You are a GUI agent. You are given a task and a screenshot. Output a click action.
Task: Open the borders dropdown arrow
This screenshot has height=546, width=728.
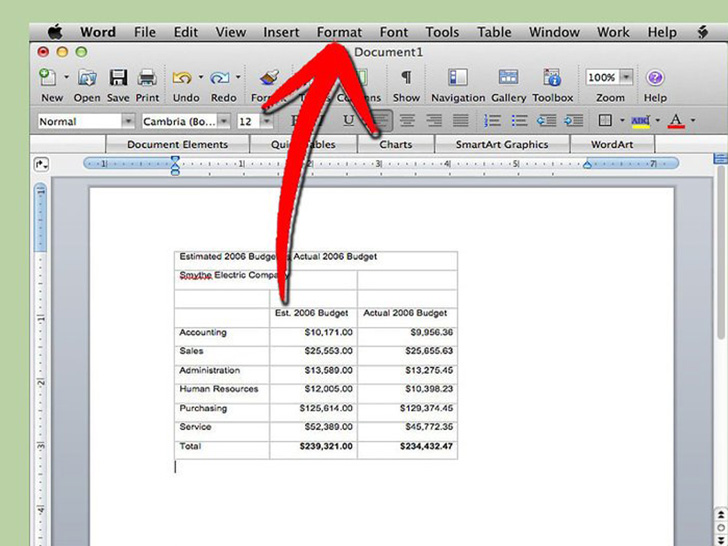pyautogui.click(x=622, y=121)
